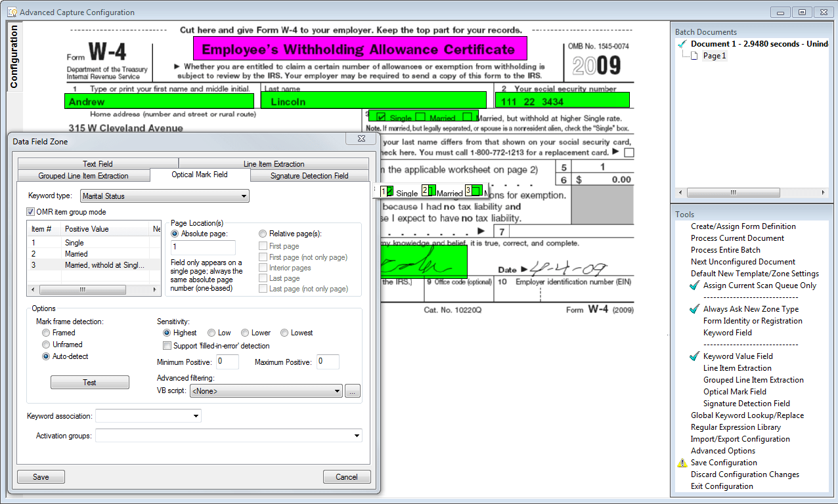
Task: Click checkmark beside Assign Current Scan Queue Only
Action: (x=695, y=285)
